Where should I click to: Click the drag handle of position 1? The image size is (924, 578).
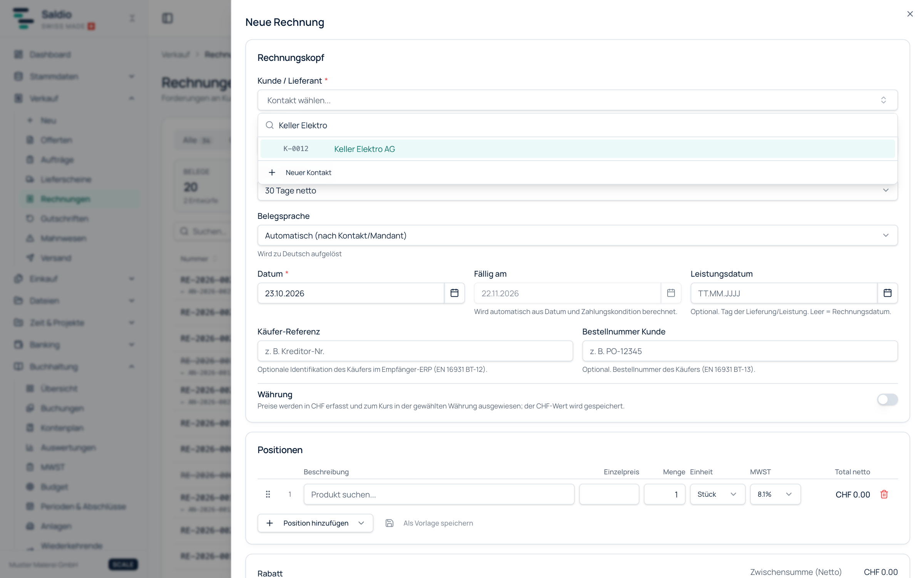point(268,494)
